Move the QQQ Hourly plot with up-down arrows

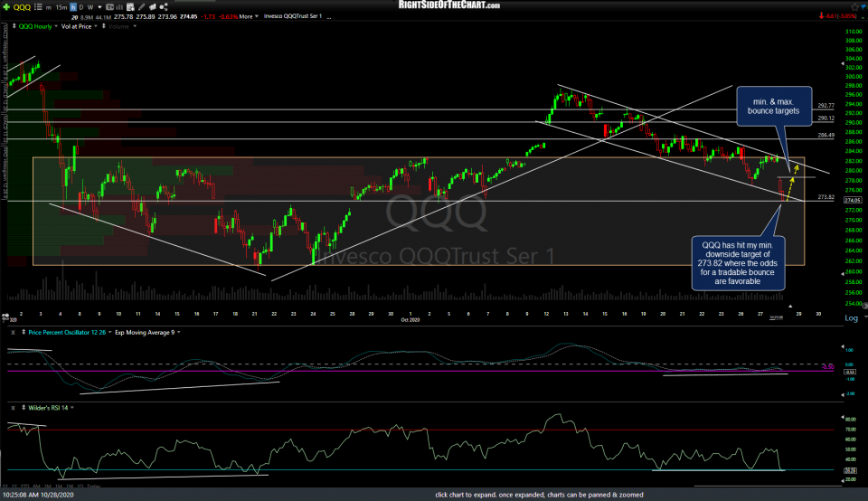(x=14, y=26)
